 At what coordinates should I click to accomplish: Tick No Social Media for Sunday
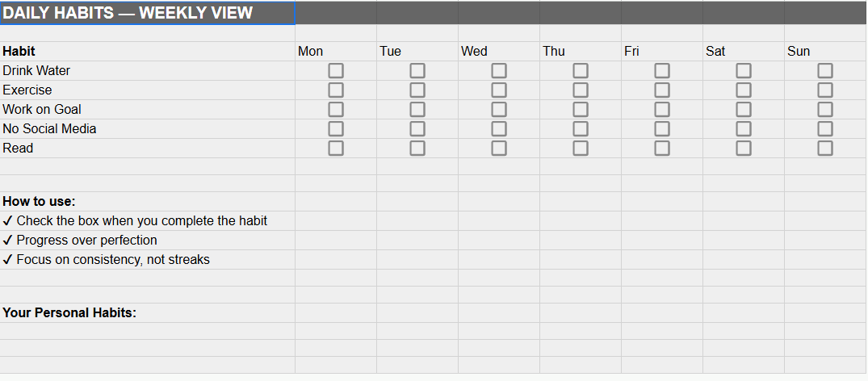825,129
